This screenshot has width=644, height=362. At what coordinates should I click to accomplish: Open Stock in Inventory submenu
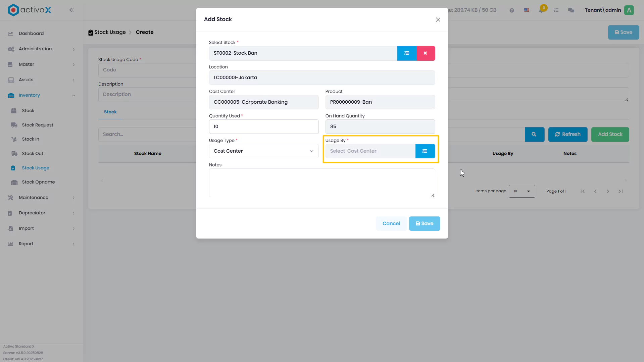coord(28,111)
